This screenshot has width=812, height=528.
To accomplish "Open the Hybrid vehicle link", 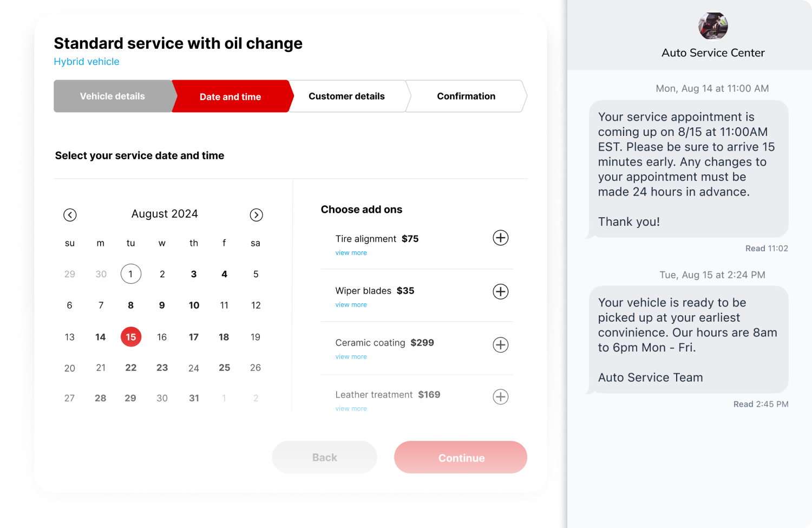I will click(87, 62).
